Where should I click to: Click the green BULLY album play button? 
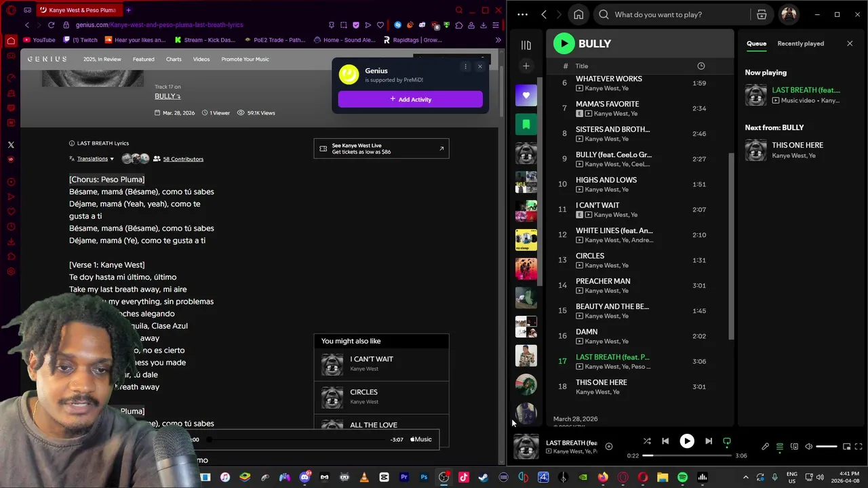[x=564, y=43]
